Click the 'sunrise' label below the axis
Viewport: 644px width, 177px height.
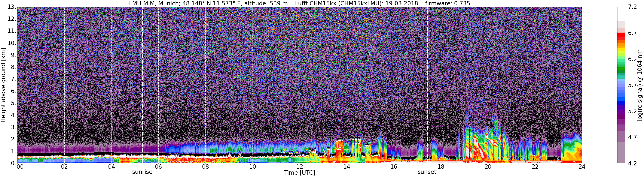coord(142,172)
